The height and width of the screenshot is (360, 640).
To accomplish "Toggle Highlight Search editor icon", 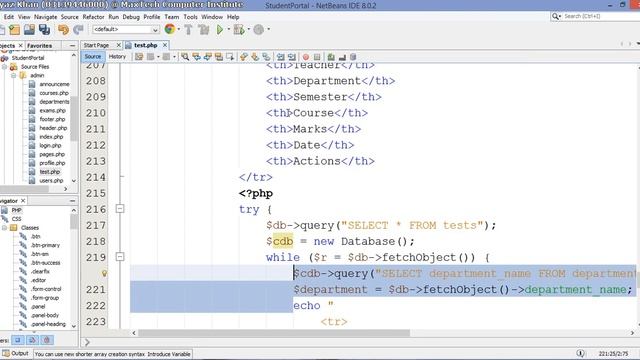I will click(x=219, y=57).
